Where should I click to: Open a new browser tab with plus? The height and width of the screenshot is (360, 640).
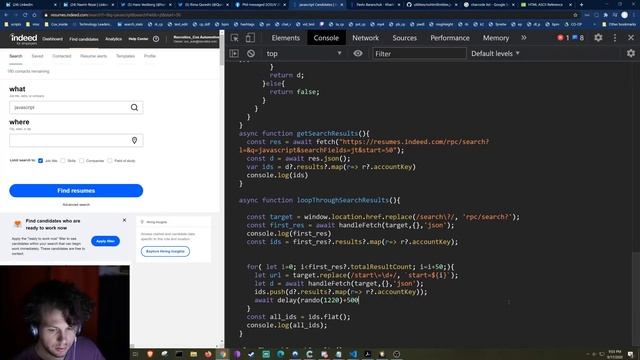582,4
